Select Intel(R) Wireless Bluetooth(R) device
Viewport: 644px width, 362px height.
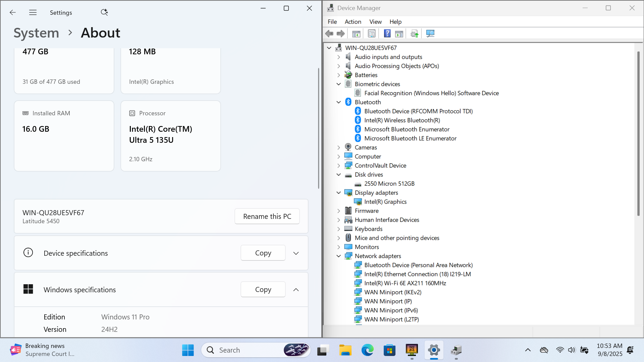pos(402,120)
